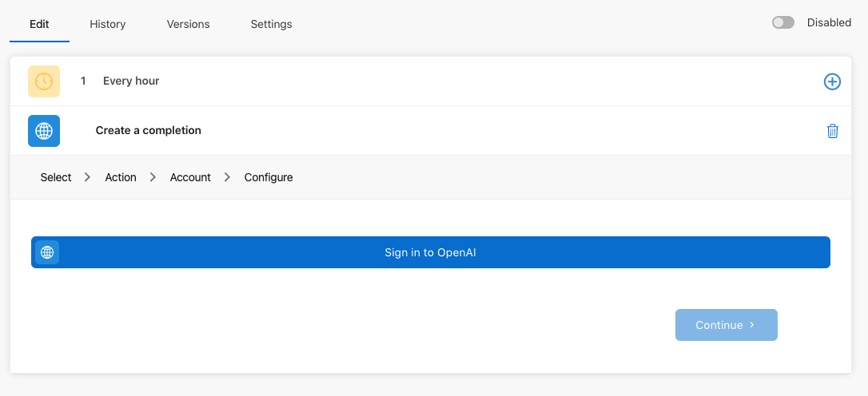Click the chevron between Action and Account

(153, 177)
